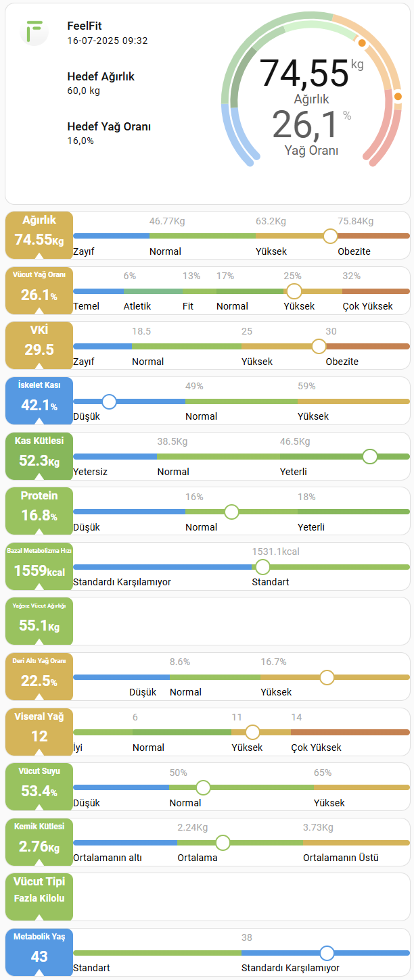Screen dimensions: 414x980
Task: Expand the Vücut Tipi Fazla Kilolu tile
Action: click(39, 896)
